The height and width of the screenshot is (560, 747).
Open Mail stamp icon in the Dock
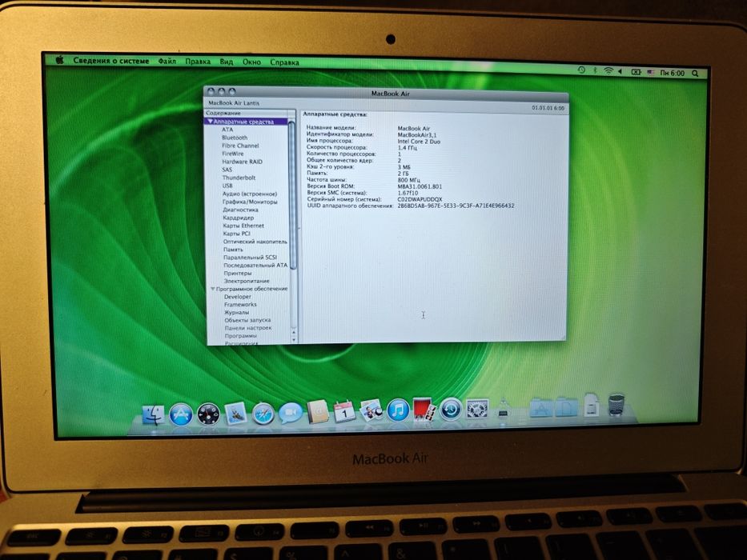[x=235, y=413]
